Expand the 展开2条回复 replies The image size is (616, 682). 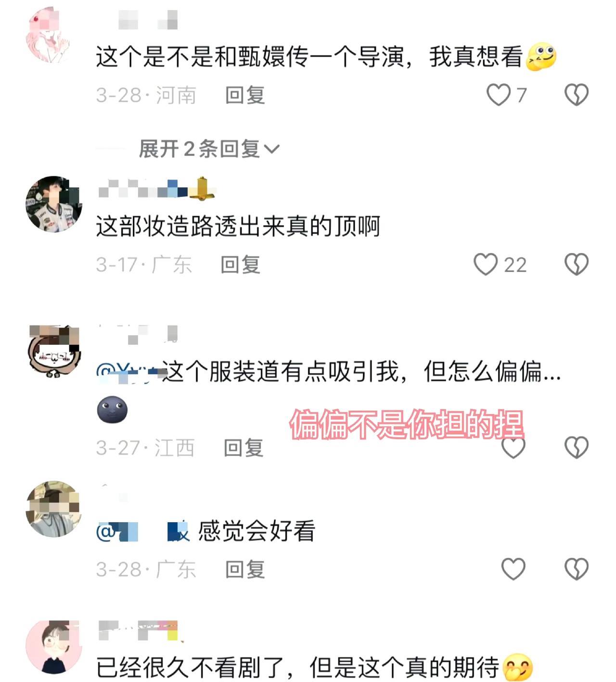pos(209,149)
